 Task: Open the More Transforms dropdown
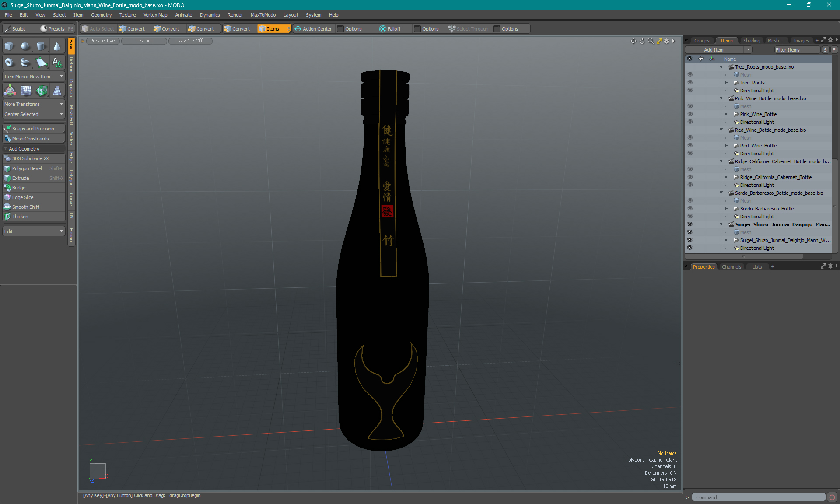click(x=34, y=104)
